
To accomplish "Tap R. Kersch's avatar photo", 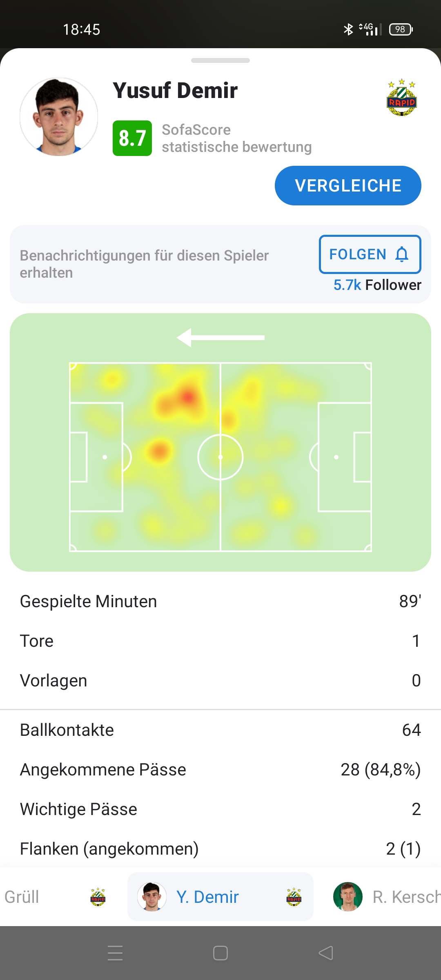I will tap(348, 897).
